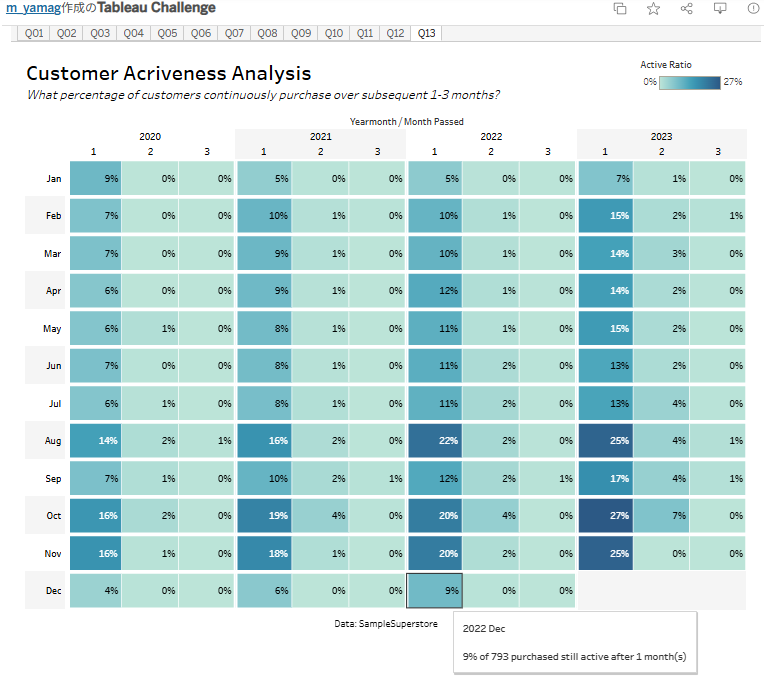
Task: Open m_yamag author profile link
Action: click(x=33, y=8)
